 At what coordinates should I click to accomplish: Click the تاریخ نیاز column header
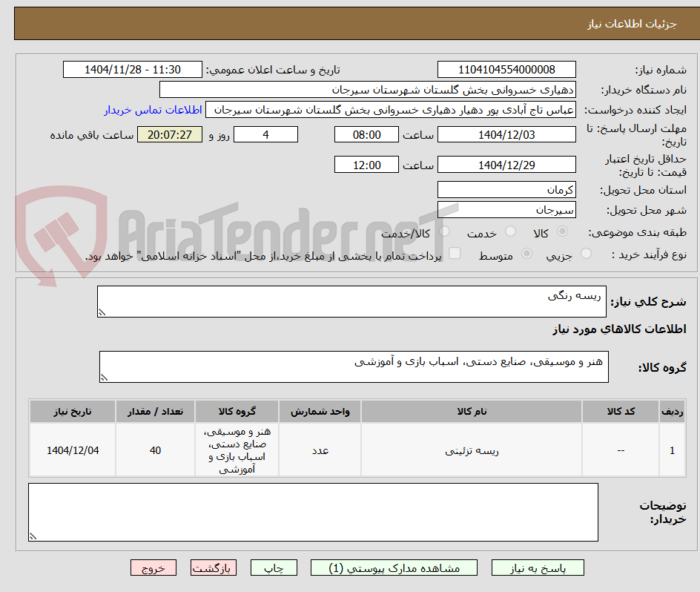tap(73, 412)
